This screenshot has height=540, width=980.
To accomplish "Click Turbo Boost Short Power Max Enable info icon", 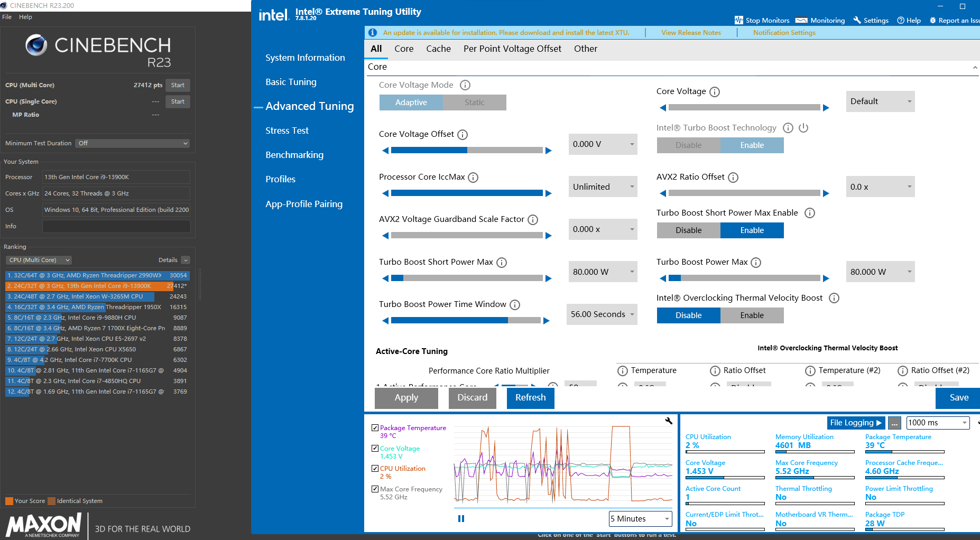I will coord(810,213).
